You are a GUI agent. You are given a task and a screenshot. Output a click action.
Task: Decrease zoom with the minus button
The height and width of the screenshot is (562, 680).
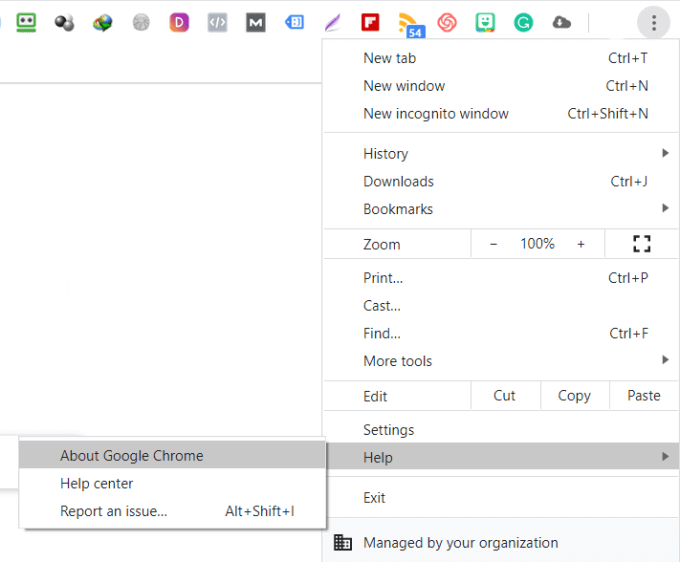[x=494, y=244]
